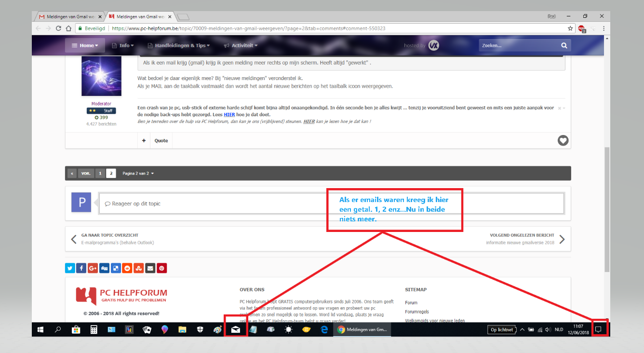Share the topic on Digg
Image resolution: width=644 pixels, height=353 pixels.
105,268
